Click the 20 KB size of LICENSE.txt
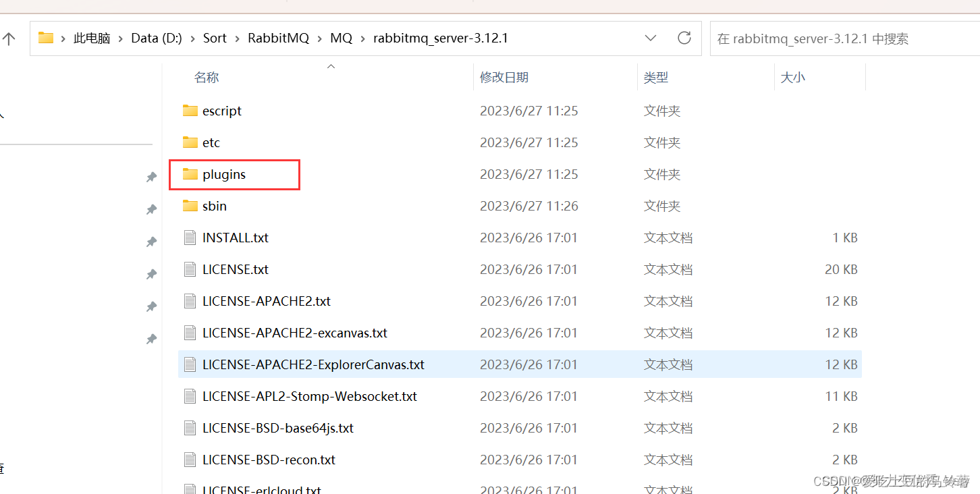The height and width of the screenshot is (494, 980). pyautogui.click(x=841, y=269)
